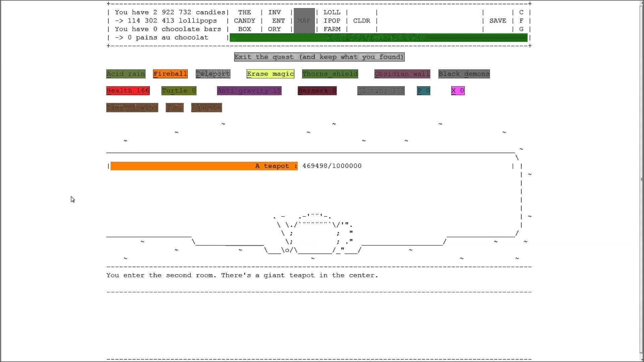Image resolution: width=644 pixels, height=362 pixels.
Task: Cast the Fireball spell
Action: (170, 74)
